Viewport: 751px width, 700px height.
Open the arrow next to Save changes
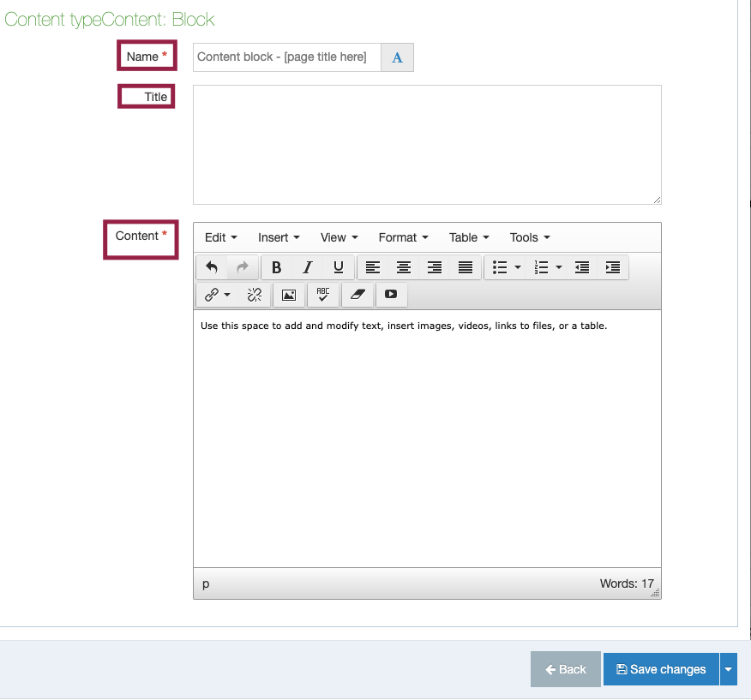tap(729, 669)
